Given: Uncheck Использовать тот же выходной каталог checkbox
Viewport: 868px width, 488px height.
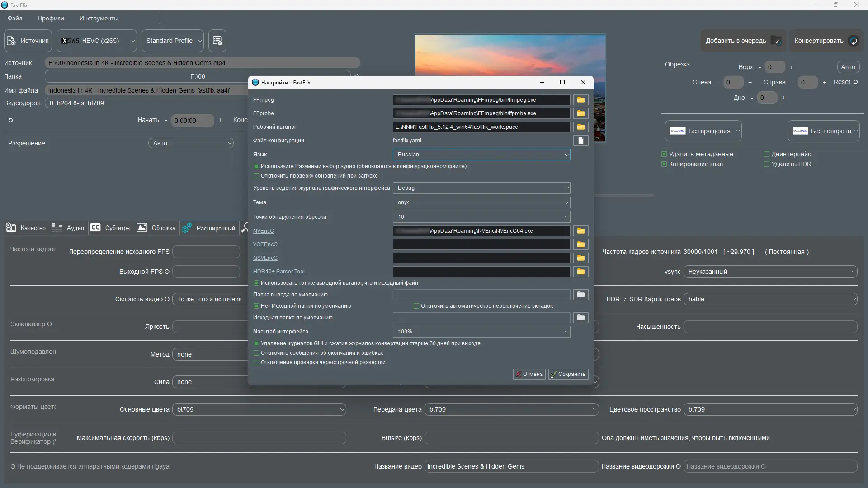Looking at the screenshot, I should 256,283.
